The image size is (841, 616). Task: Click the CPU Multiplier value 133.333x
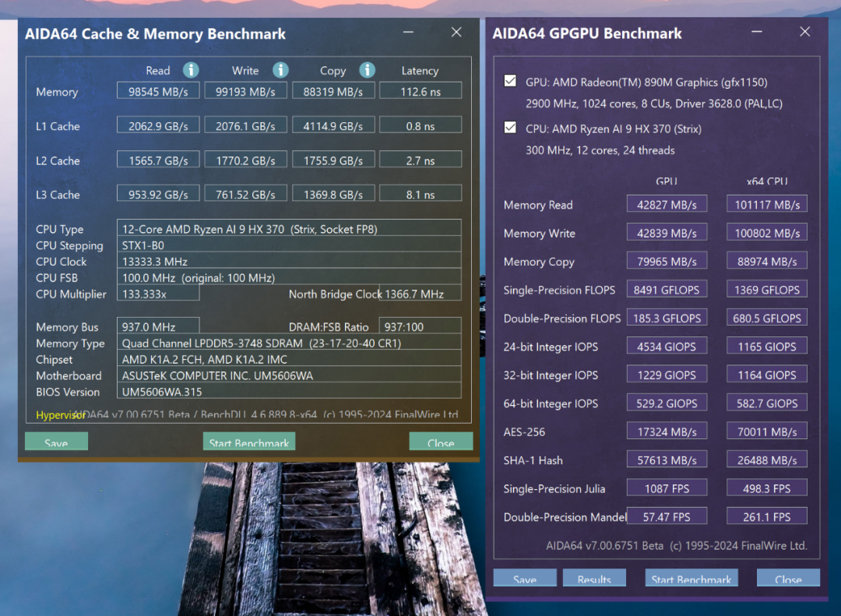[x=158, y=294]
